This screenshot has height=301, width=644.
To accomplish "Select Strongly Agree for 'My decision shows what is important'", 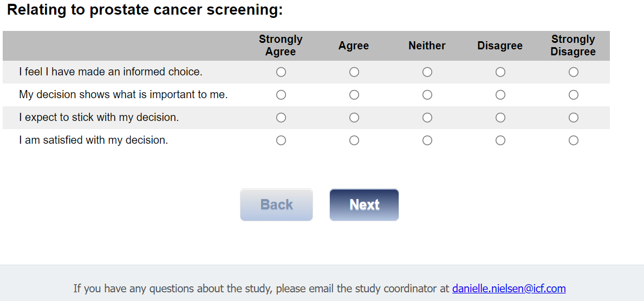I will pyautogui.click(x=281, y=95).
